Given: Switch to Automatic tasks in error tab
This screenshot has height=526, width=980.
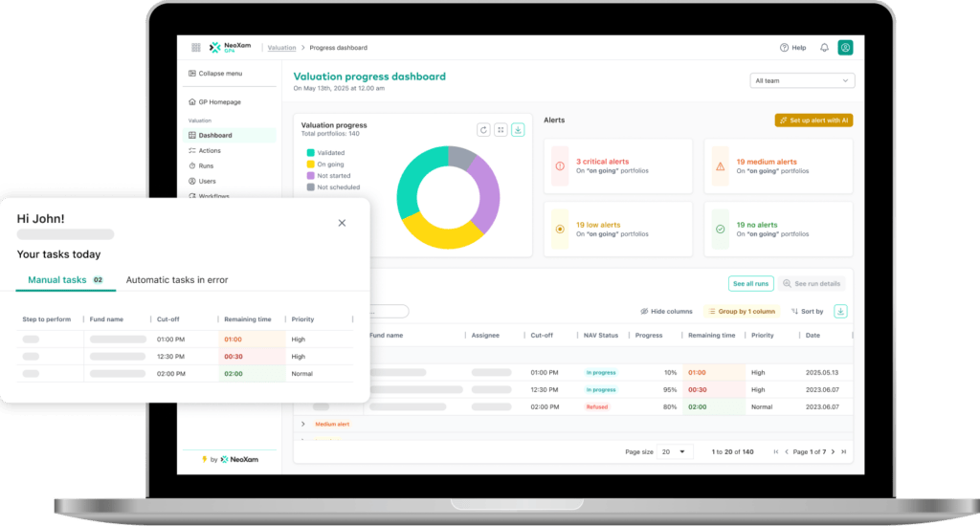Looking at the screenshot, I should point(177,280).
